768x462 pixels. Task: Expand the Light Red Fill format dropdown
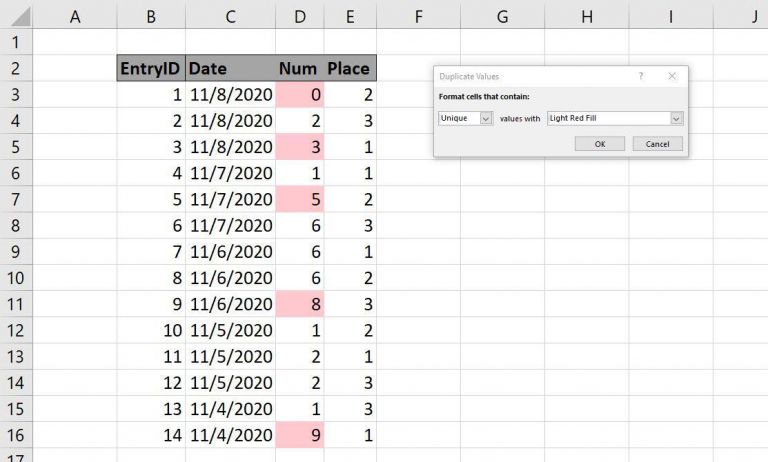tap(614, 118)
